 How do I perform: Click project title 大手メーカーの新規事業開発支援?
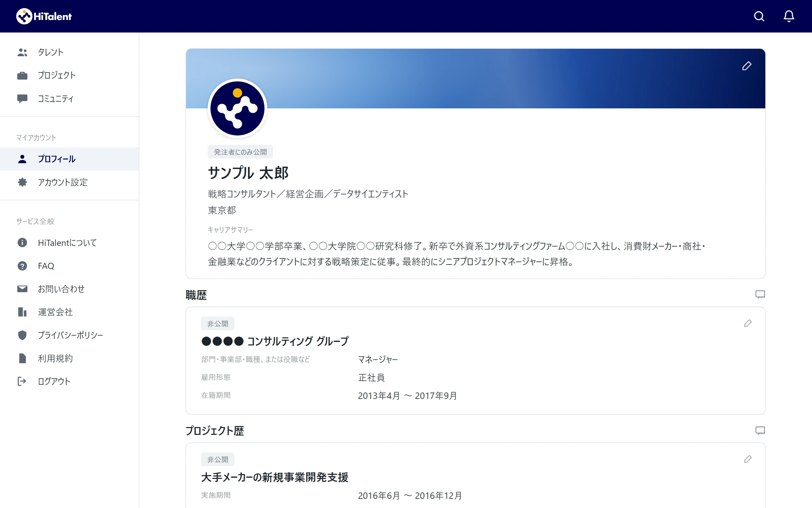[275, 477]
